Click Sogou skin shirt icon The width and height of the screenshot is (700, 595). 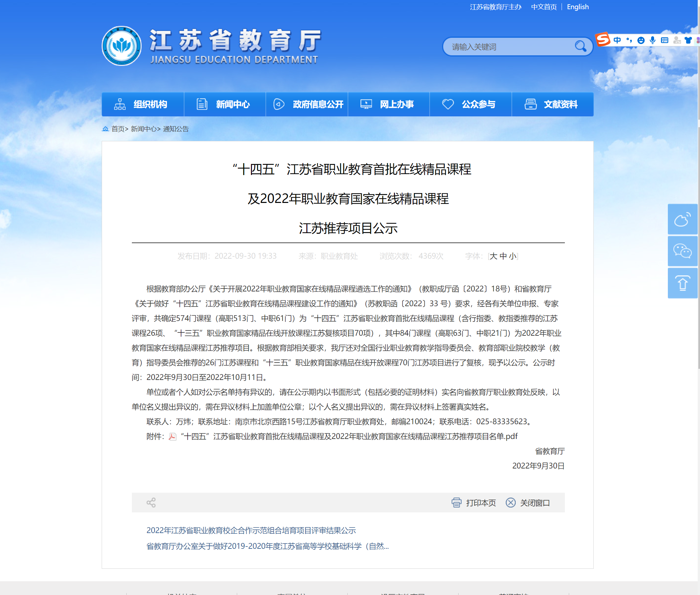tap(688, 40)
